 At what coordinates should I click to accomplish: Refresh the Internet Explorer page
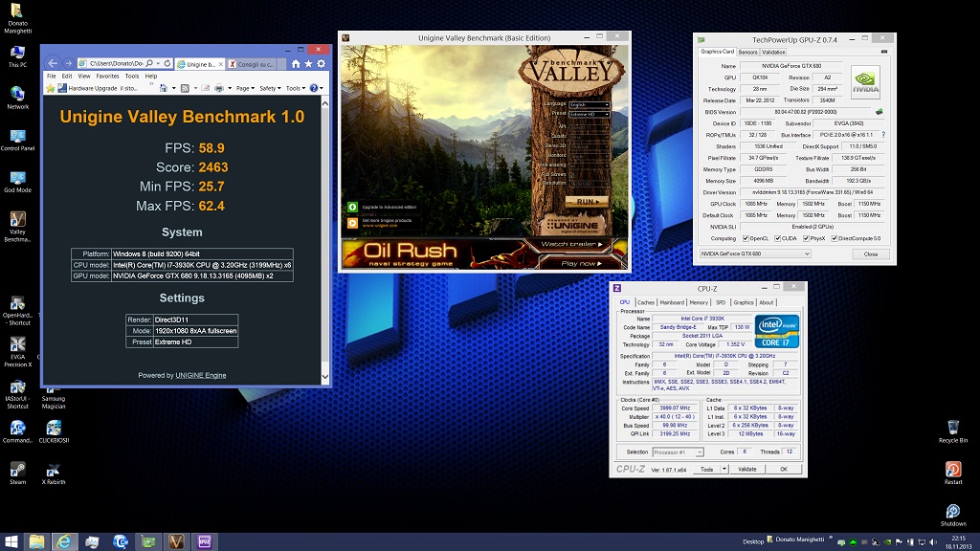(167, 63)
